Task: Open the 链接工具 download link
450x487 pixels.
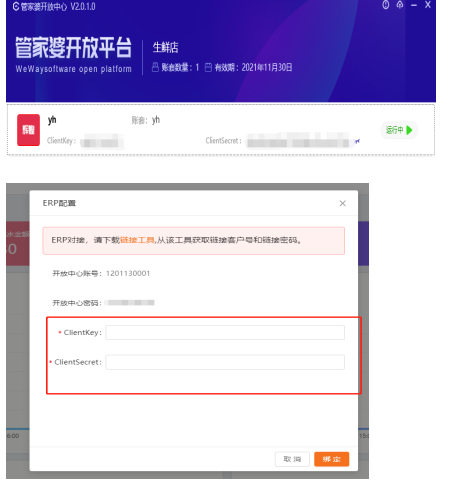Action: [x=137, y=240]
